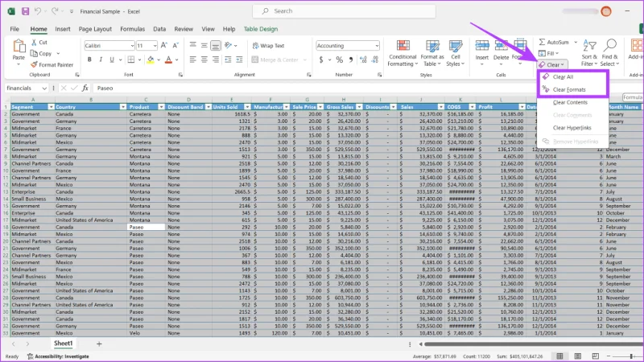Screen dimensions: 644x362
Task: Apply the yellow fill color bucket
Action: [151, 60]
